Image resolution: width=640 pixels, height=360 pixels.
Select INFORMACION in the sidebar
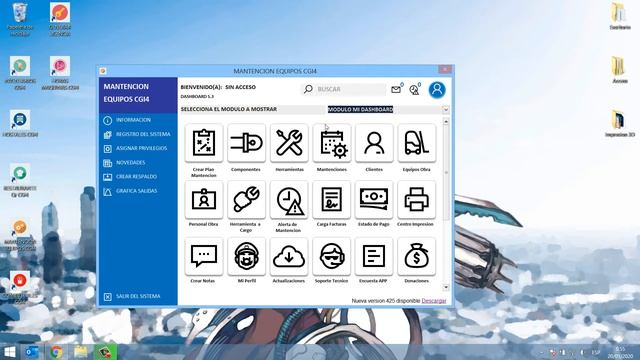[133, 120]
